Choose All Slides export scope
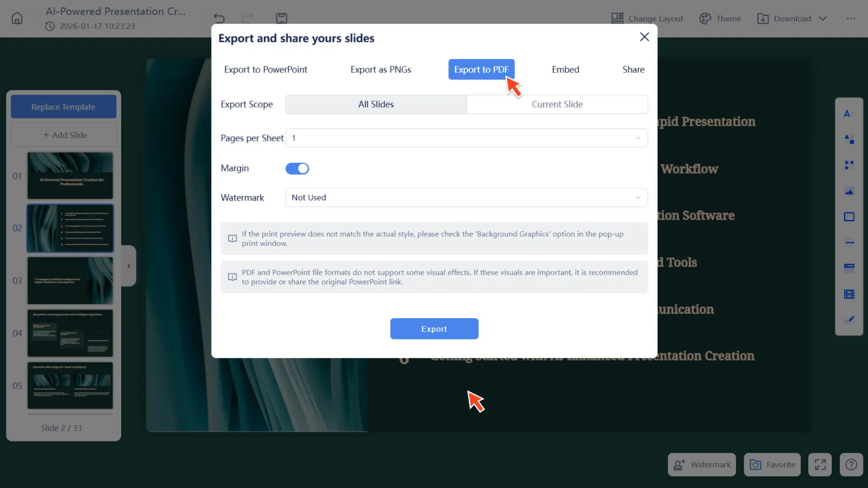 376,104
